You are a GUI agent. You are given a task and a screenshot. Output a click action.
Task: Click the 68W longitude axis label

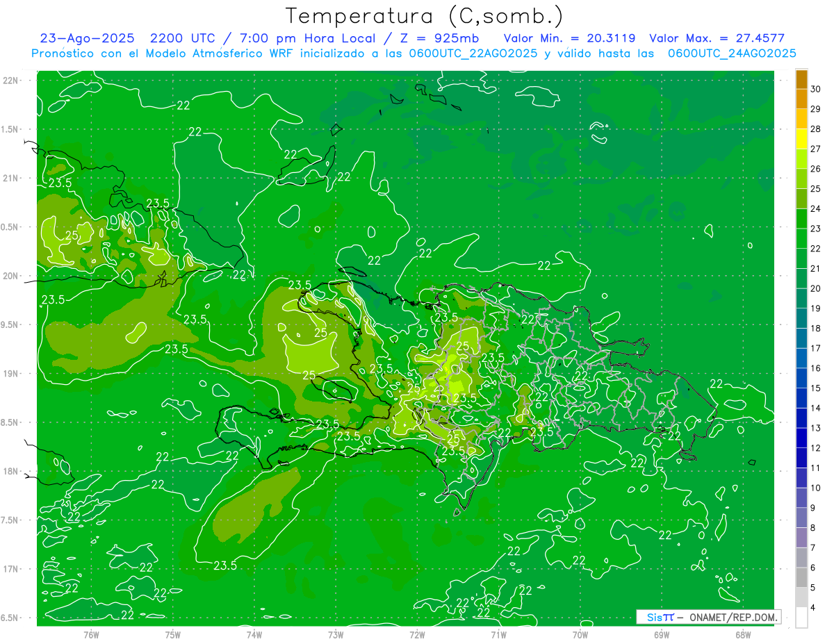pos(743,634)
